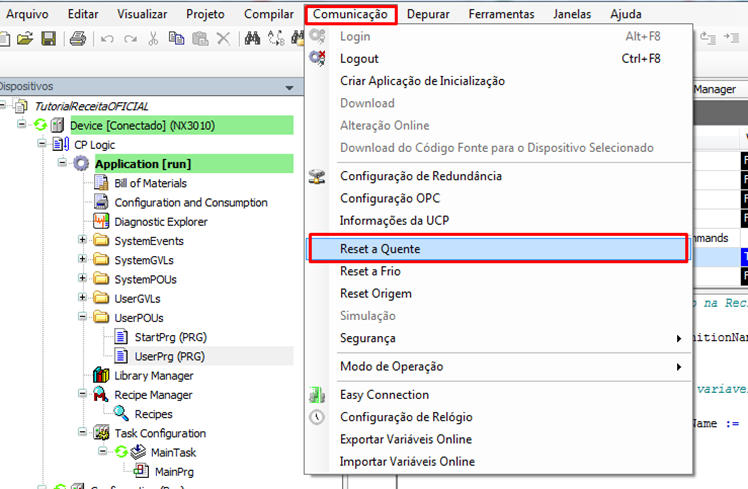Click the Save floppy disk icon
748x489 pixels.
[x=48, y=39]
